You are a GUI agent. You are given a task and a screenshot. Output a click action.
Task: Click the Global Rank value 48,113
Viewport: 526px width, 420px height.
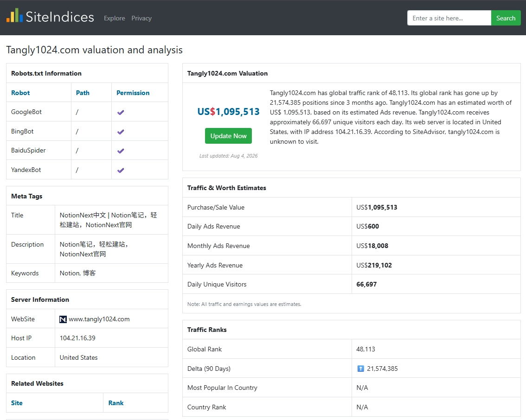pos(366,349)
